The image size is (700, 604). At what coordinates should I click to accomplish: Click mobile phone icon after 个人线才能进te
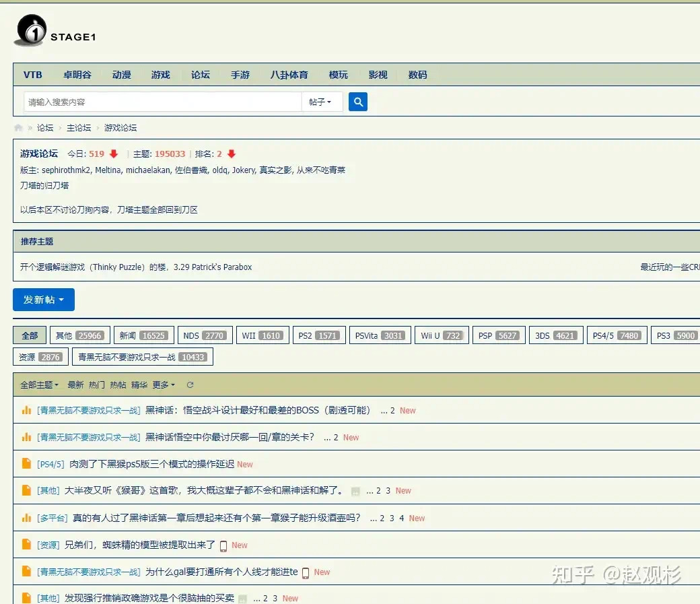click(x=306, y=573)
